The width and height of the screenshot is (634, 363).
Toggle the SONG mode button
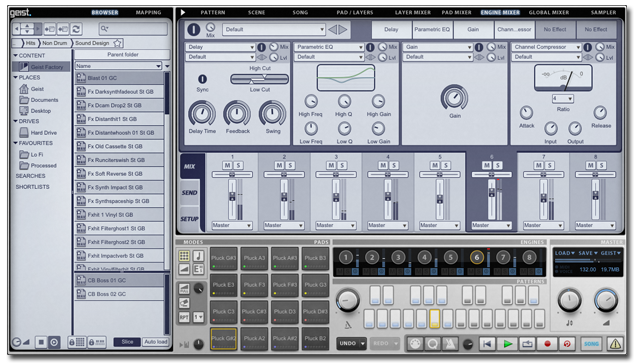pyautogui.click(x=591, y=344)
